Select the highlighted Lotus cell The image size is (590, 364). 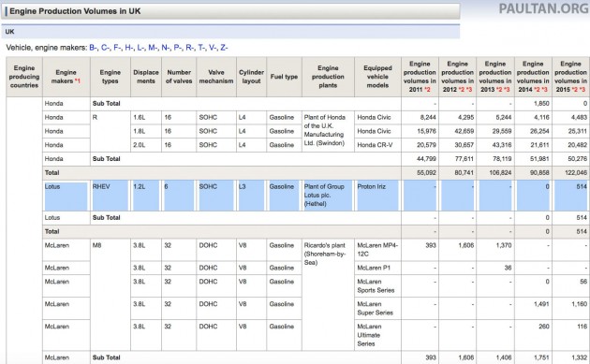(x=66, y=196)
